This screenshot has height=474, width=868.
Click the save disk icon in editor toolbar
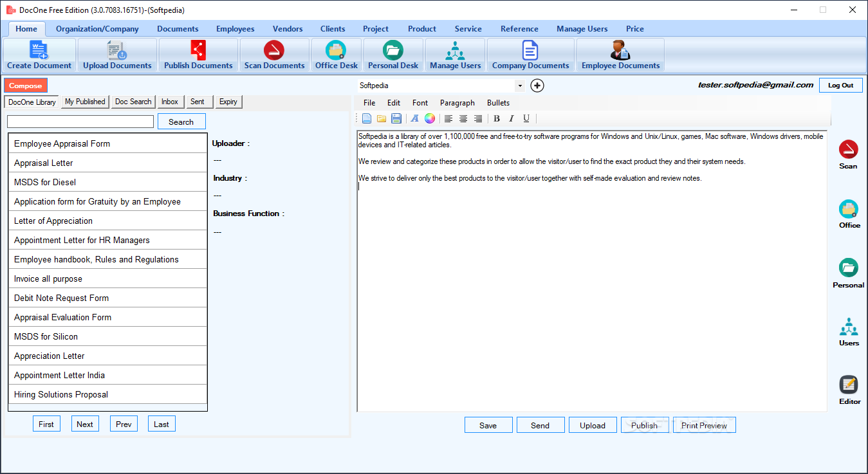tap(396, 118)
